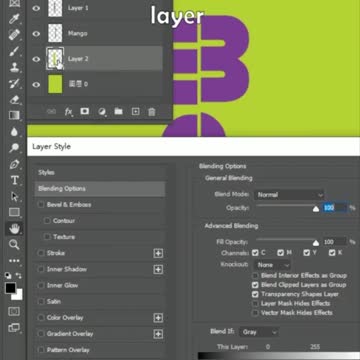This screenshot has height=360, width=360.
Task: Select the Zoom tool
Action: pyautogui.click(x=14, y=245)
